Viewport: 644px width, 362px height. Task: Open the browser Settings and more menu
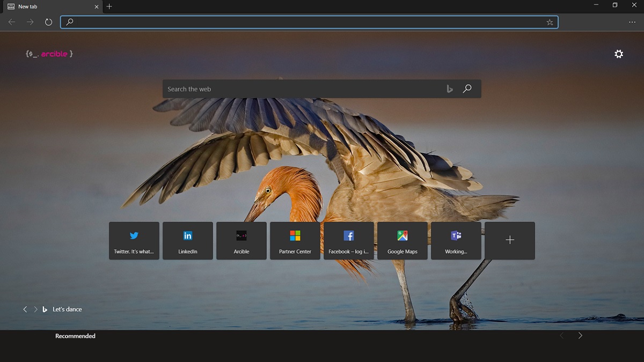pyautogui.click(x=632, y=22)
